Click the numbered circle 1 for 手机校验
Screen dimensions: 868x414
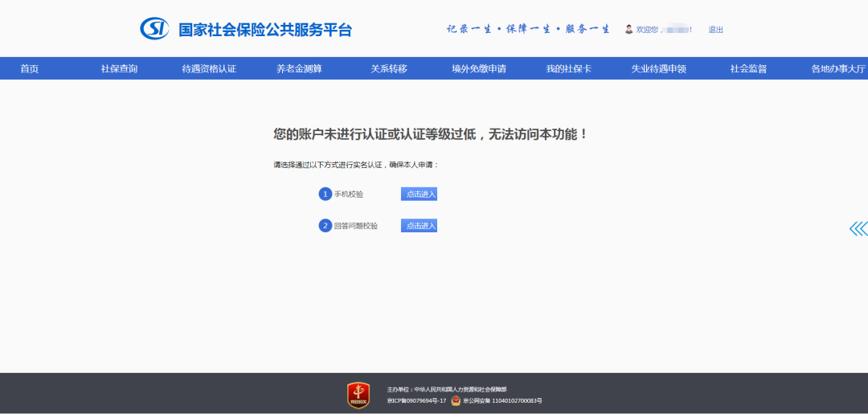pyautogui.click(x=325, y=194)
